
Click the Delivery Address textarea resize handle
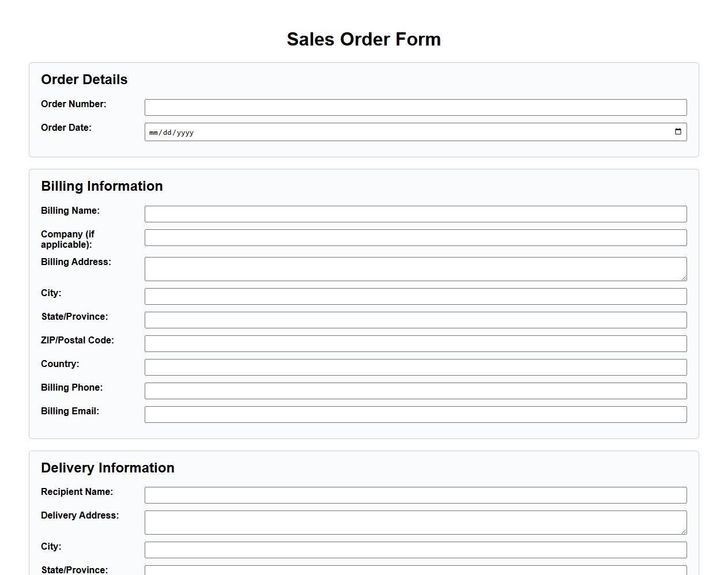pyautogui.click(x=684, y=532)
